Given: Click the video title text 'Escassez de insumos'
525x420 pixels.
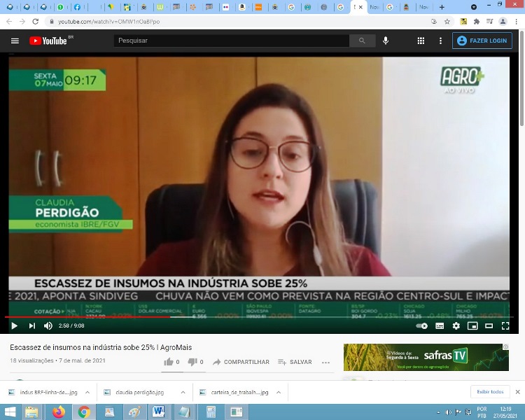Looking at the screenshot, I should (101, 347).
